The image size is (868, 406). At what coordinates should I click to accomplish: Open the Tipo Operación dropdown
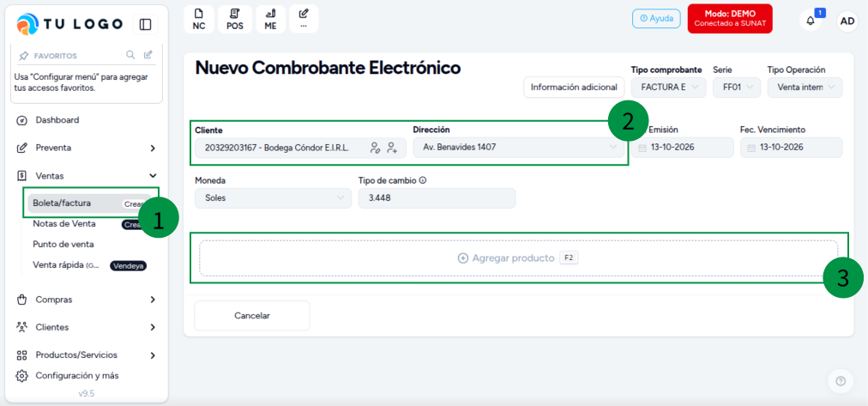(x=805, y=88)
